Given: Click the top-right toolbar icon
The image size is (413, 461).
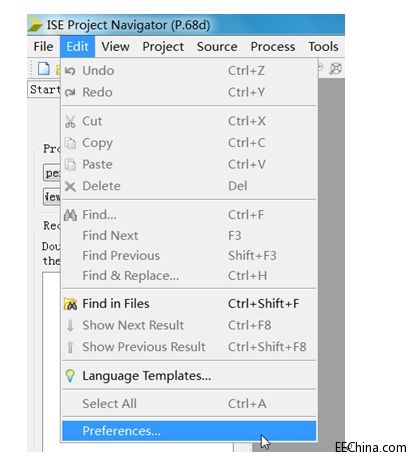Looking at the screenshot, I should [x=336, y=69].
